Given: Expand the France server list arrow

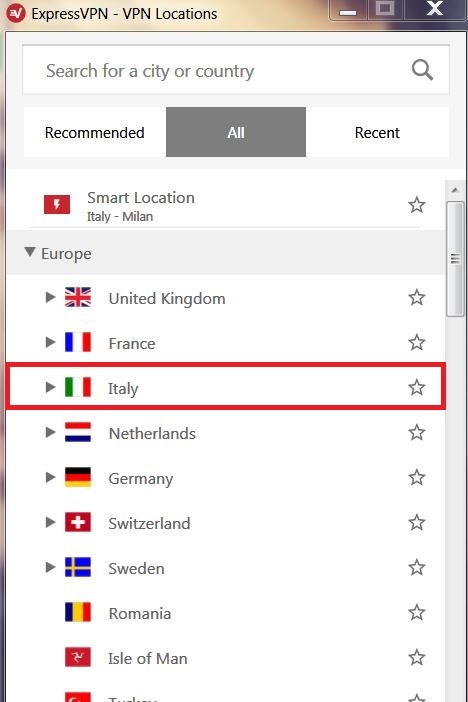Looking at the screenshot, I should click(x=50, y=342).
